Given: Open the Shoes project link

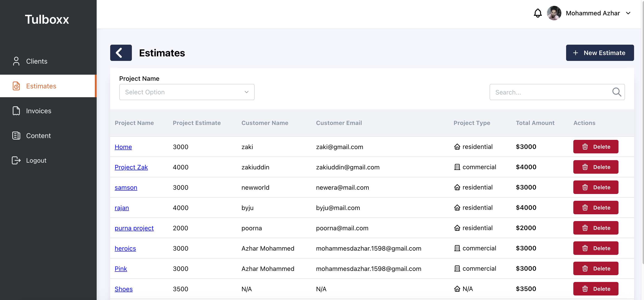Looking at the screenshot, I should click(x=124, y=289).
